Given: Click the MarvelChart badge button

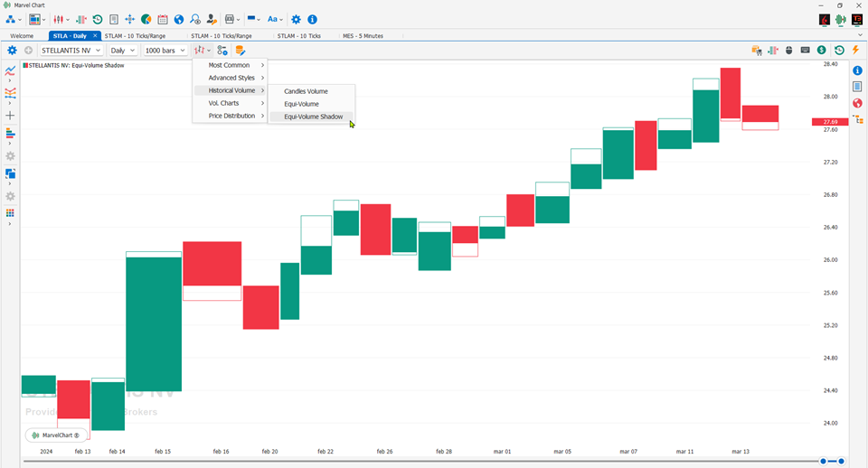Looking at the screenshot, I should tap(56, 435).
